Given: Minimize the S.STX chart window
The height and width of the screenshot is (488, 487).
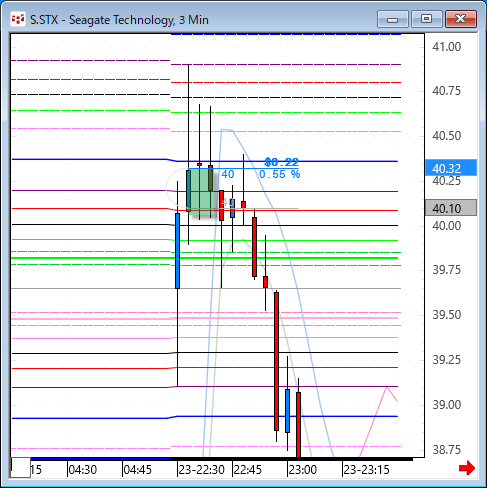Looking at the screenshot, I should tap(393, 19).
